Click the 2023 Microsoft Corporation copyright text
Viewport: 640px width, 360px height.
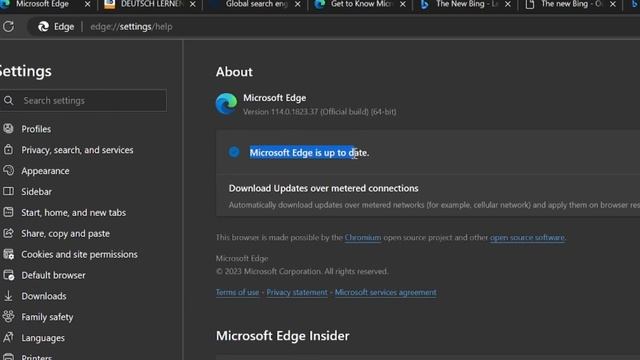302,271
